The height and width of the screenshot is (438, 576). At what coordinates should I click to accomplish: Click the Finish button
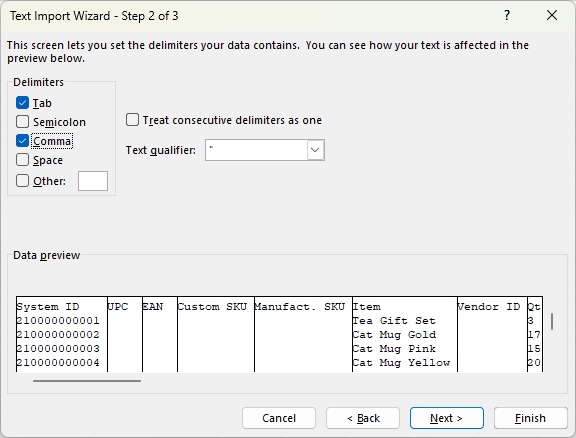click(530, 418)
